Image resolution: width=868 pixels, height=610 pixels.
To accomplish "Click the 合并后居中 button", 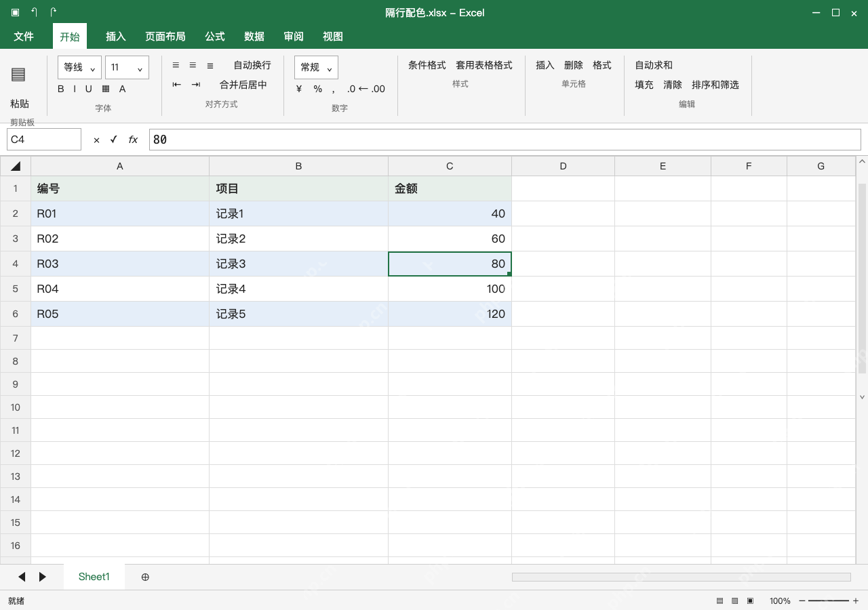I will point(243,85).
